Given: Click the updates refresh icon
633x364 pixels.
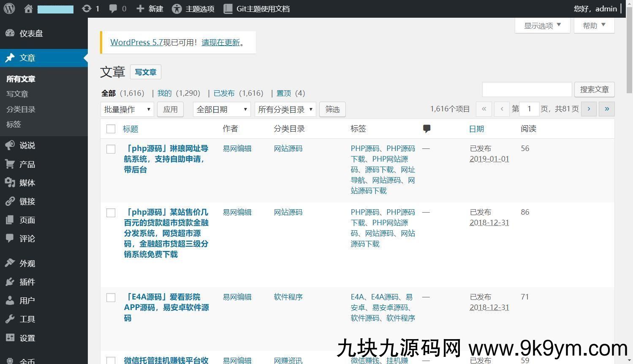Looking at the screenshot, I should click(x=87, y=8).
